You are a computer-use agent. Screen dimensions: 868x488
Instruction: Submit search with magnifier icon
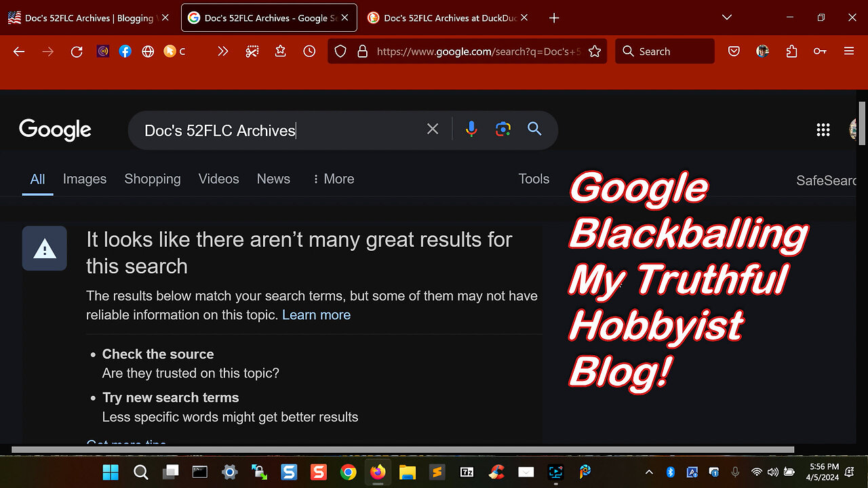[x=534, y=129]
